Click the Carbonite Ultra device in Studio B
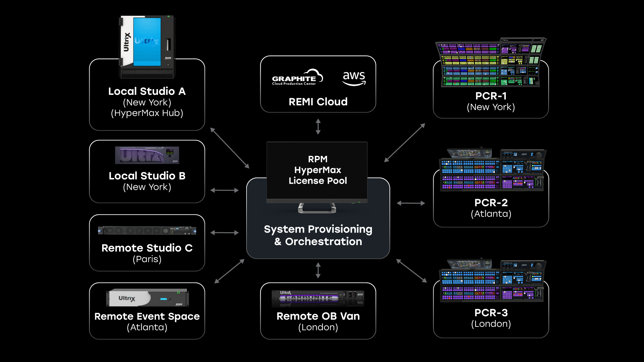 pyautogui.click(x=147, y=155)
